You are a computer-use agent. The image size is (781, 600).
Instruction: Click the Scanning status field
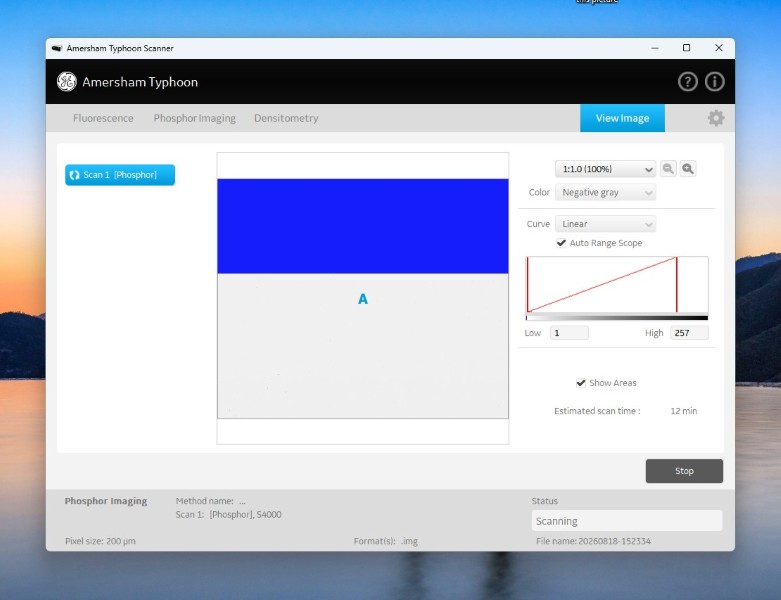click(x=627, y=521)
